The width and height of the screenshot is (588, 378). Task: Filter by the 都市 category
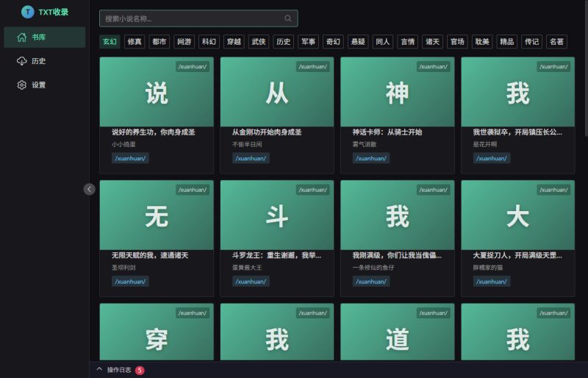tap(159, 42)
